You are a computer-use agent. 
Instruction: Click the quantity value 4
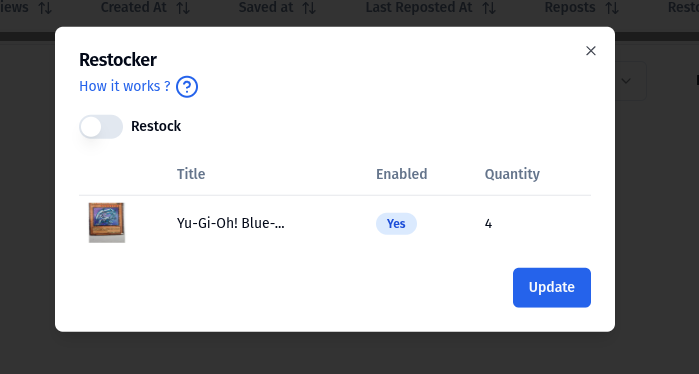pyautogui.click(x=489, y=223)
